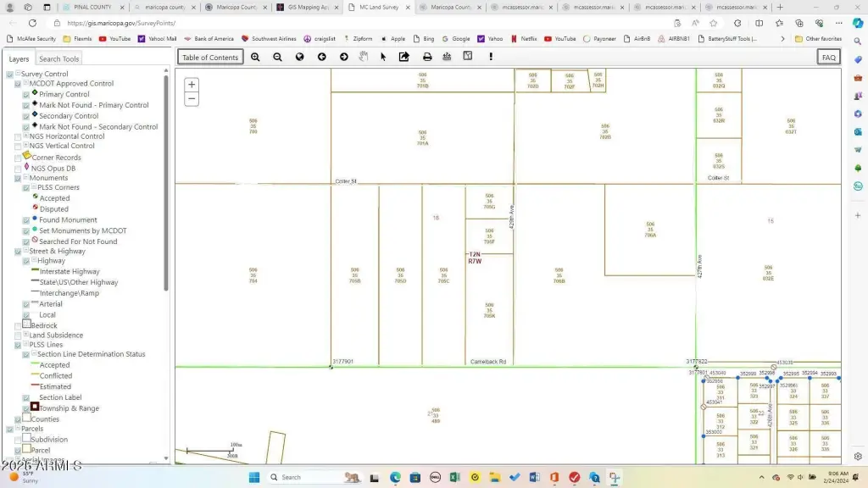The height and width of the screenshot is (488, 868).
Task: Open the MC Land Survey browser tab
Action: (x=377, y=7)
